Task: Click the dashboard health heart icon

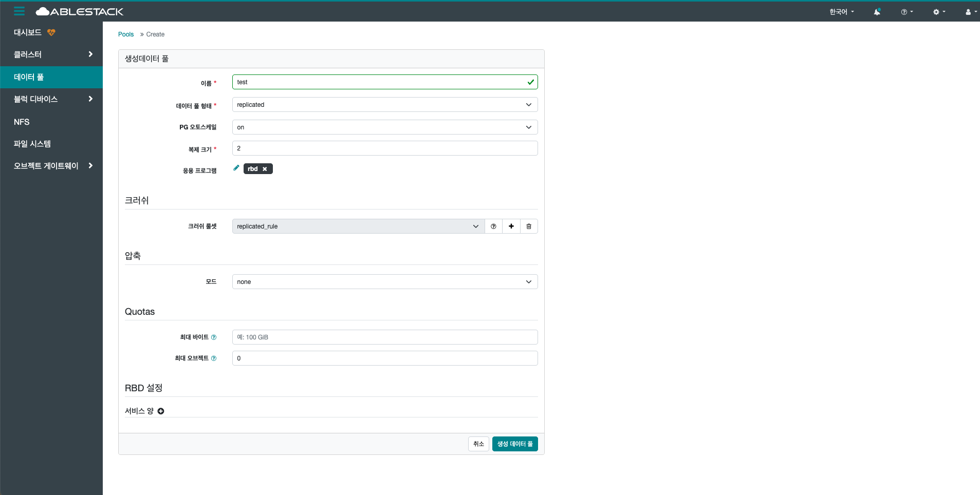Action: click(x=51, y=32)
